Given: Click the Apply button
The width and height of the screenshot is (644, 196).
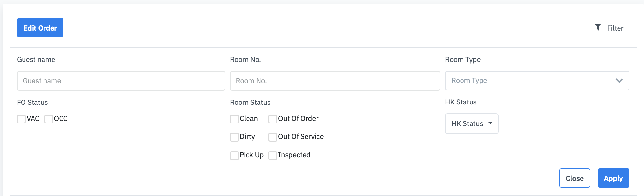Looking at the screenshot, I should (x=613, y=178).
